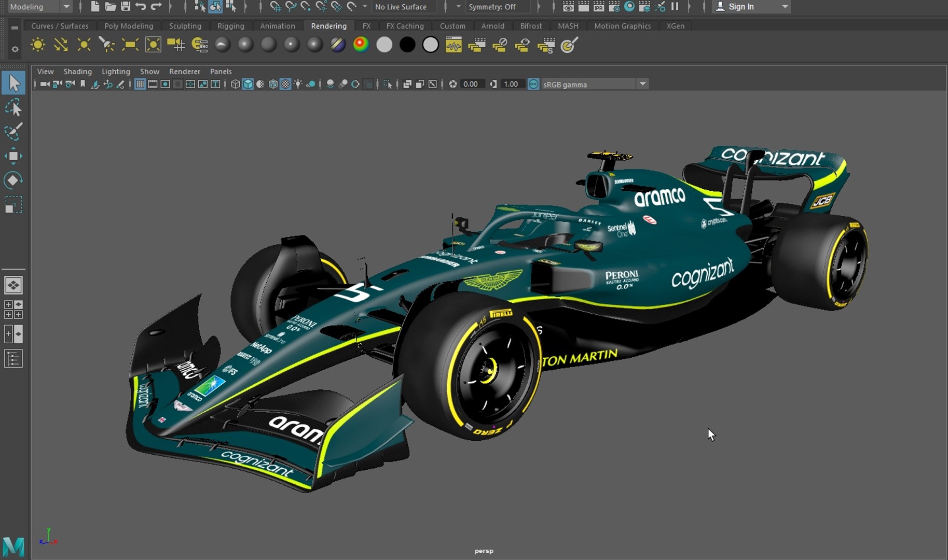Open the Render View window icon
The height and width of the screenshot is (560, 948).
coord(568,7)
